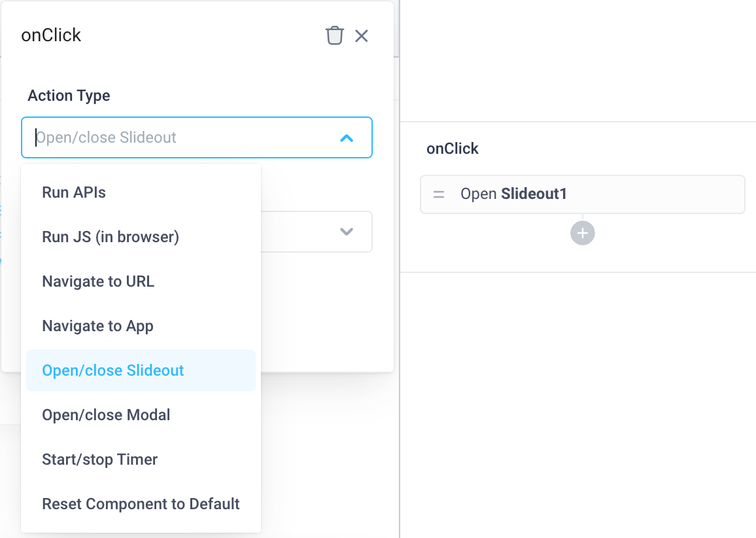The width and height of the screenshot is (756, 538).
Task: Expand the second dropdown below Action Type
Action: 347,232
